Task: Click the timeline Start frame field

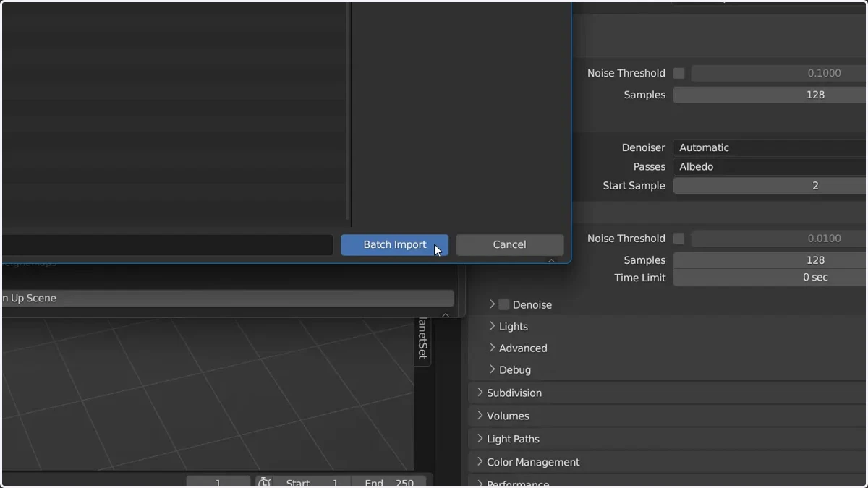Action: pyautogui.click(x=312, y=482)
